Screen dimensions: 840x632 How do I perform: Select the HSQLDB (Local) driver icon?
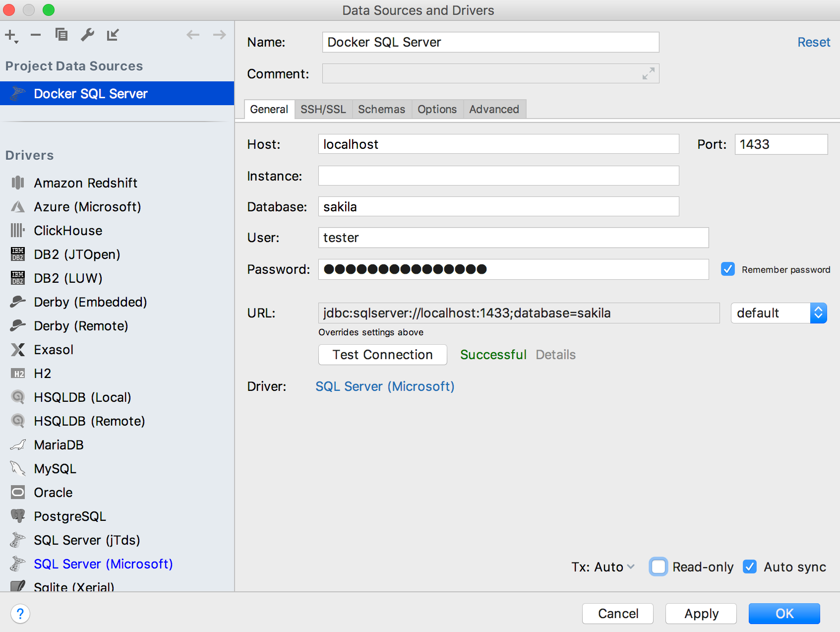(x=18, y=397)
